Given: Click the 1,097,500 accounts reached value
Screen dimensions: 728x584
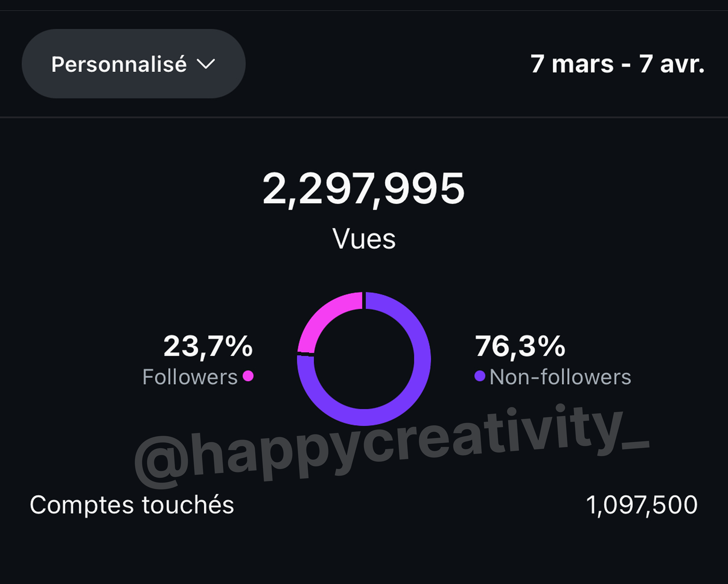Looking at the screenshot, I should click(642, 505).
